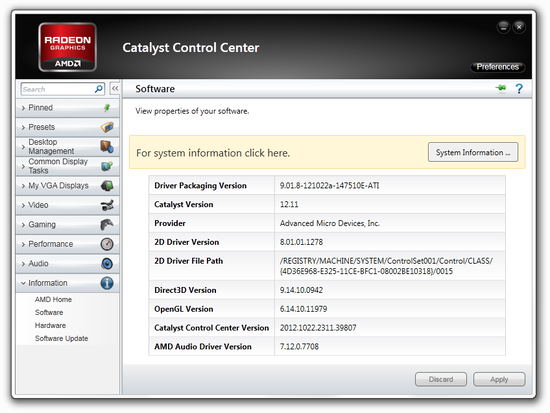The width and height of the screenshot is (550, 413).
Task: Click the Audio speaker icon
Action: coord(107,264)
